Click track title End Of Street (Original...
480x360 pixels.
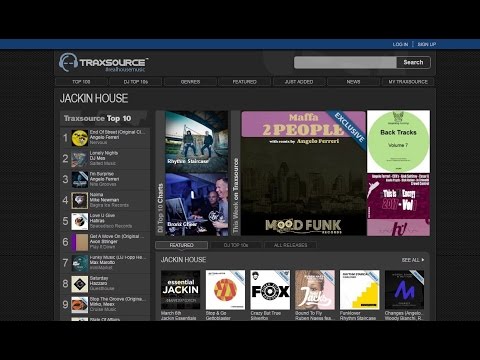pos(117,132)
